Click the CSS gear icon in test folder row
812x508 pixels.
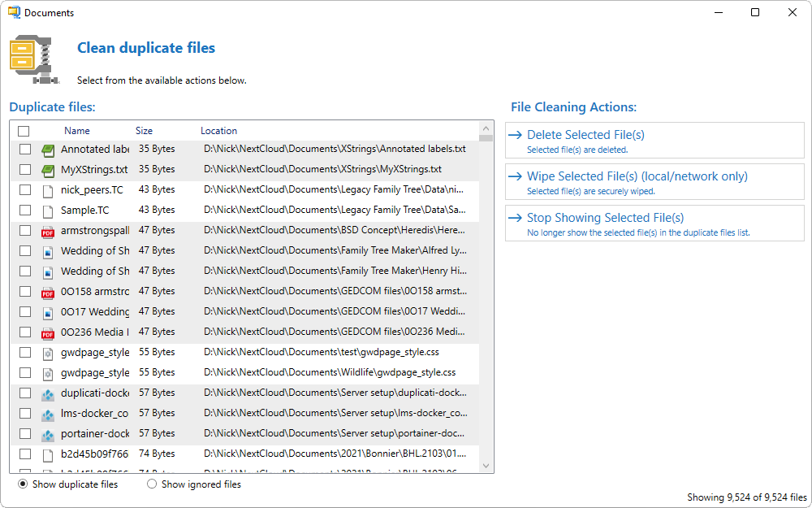click(x=48, y=353)
